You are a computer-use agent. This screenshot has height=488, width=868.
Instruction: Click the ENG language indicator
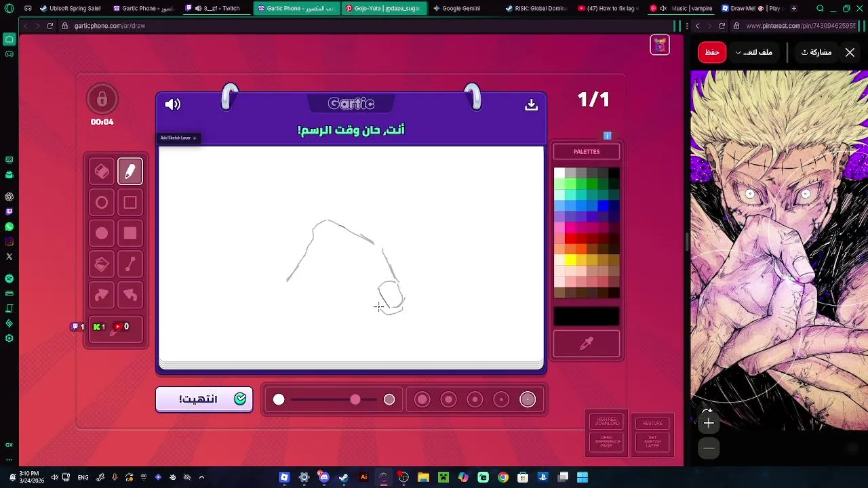pos(83,477)
